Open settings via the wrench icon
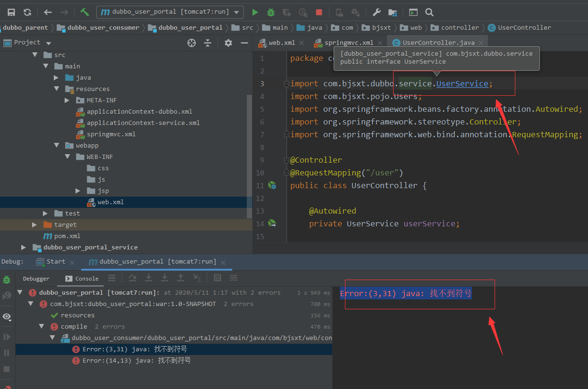The height and width of the screenshot is (389, 588). (377, 12)
